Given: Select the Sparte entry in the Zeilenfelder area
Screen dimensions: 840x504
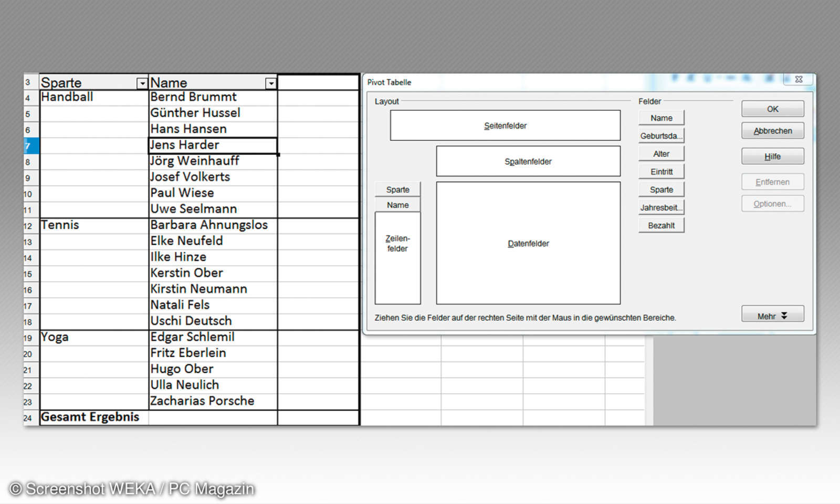Looking at the screenshot, I should pyautogui.click(x=397, y=190).
